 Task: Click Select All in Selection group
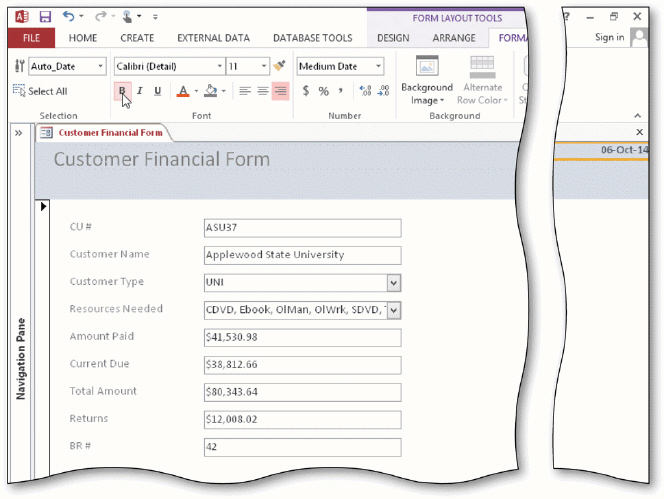[41, 91]
